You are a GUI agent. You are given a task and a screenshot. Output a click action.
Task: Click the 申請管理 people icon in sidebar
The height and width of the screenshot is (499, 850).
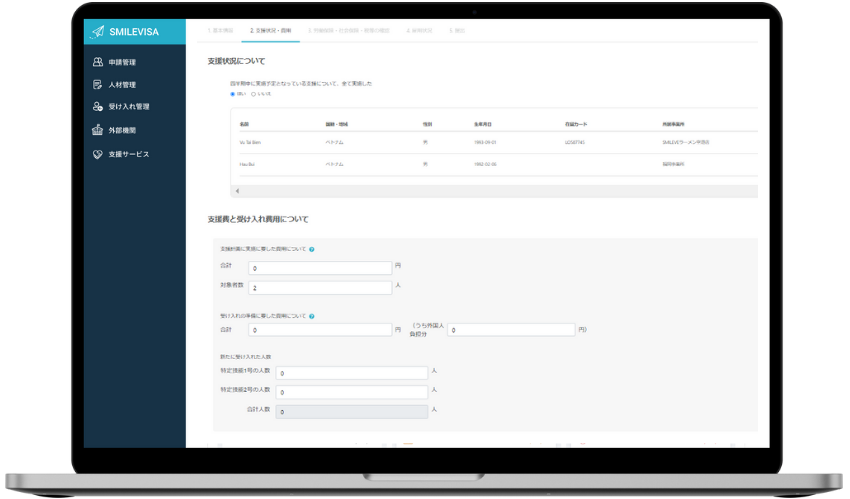pyautogui.click(x=98, y=62)
